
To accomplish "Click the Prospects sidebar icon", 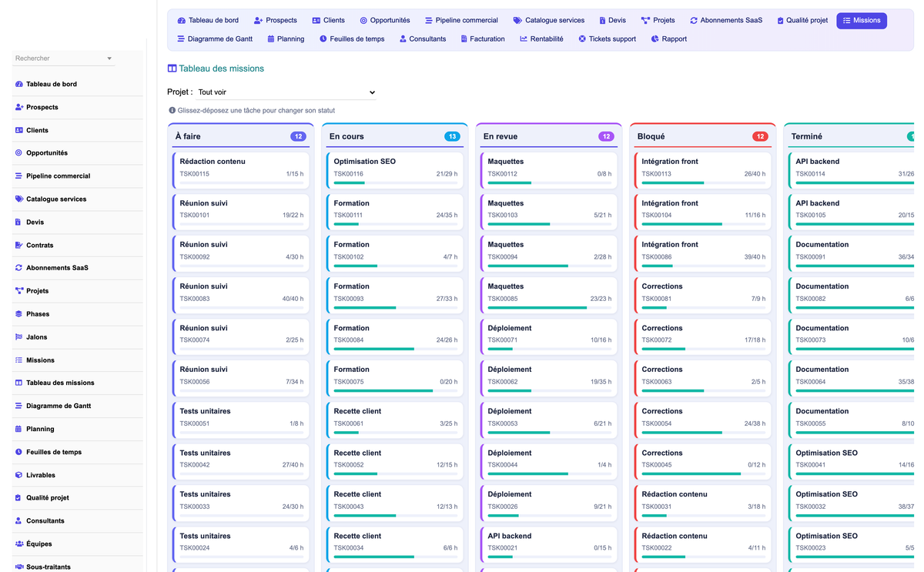I will 19,107.
